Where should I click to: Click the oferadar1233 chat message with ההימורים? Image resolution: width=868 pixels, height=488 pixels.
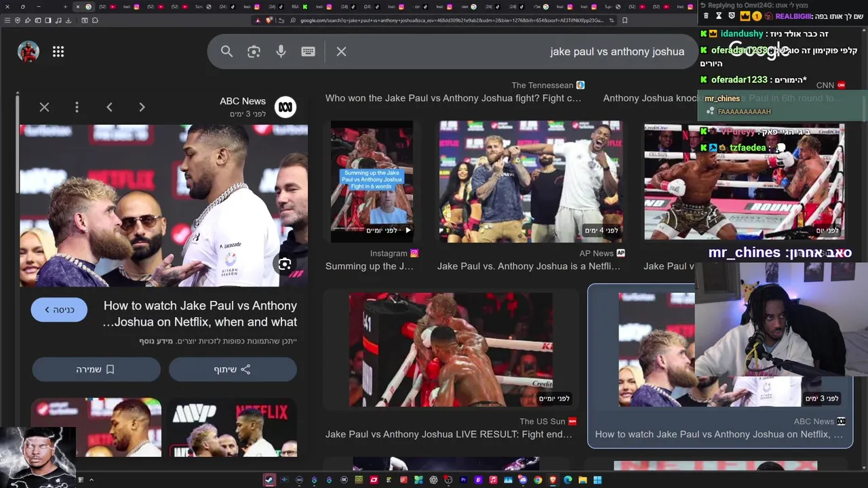(x=759, y=80)
